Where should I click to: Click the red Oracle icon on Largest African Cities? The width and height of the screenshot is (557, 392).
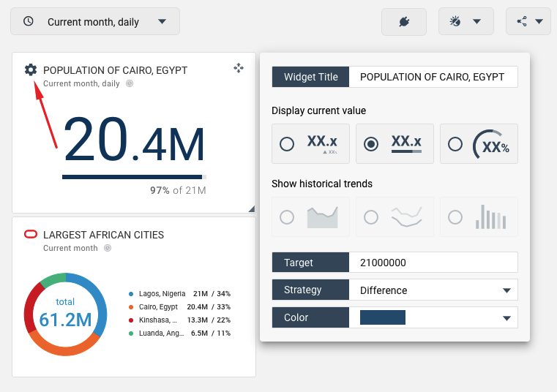31,234
